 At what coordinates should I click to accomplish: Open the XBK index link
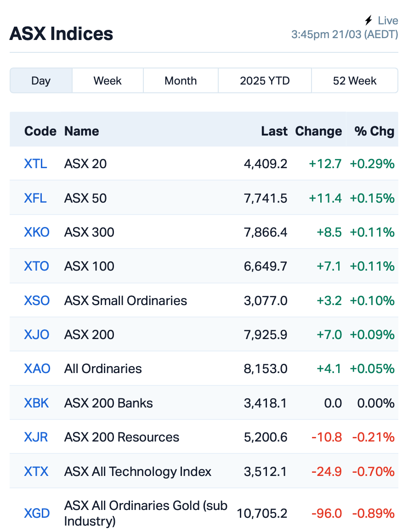(x=36, y=403)
